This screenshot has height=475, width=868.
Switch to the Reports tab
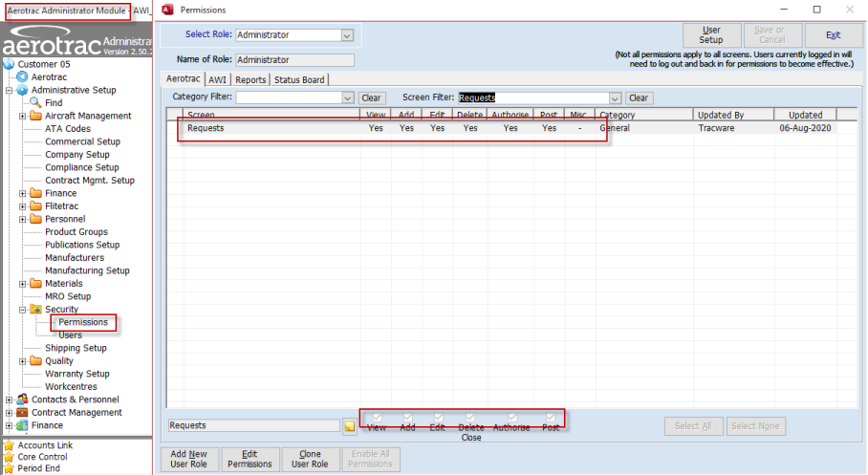tap(250, 79)
